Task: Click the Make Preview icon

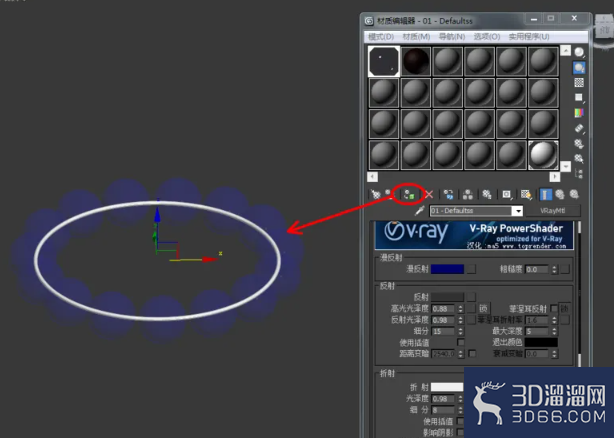Action: [579, 128]
